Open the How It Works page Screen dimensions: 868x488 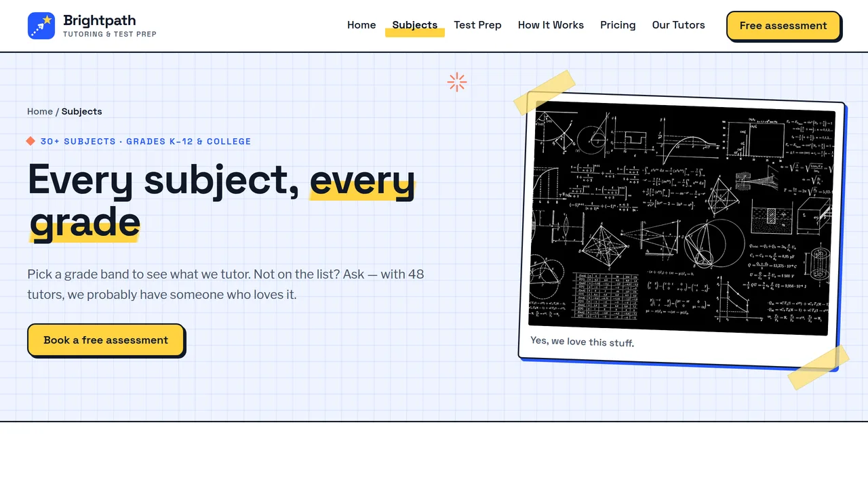click(551, 25)
